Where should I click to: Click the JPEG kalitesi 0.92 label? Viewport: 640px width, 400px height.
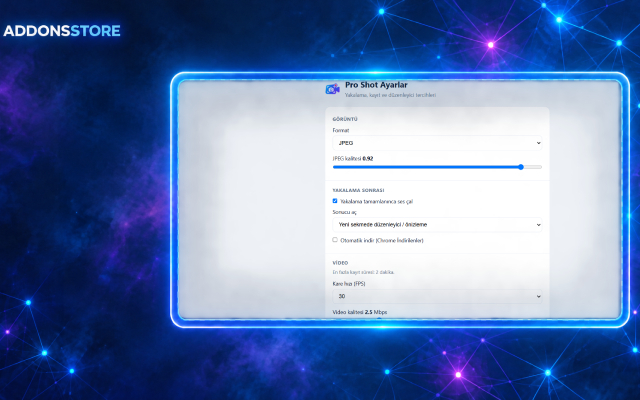(353, 159)
